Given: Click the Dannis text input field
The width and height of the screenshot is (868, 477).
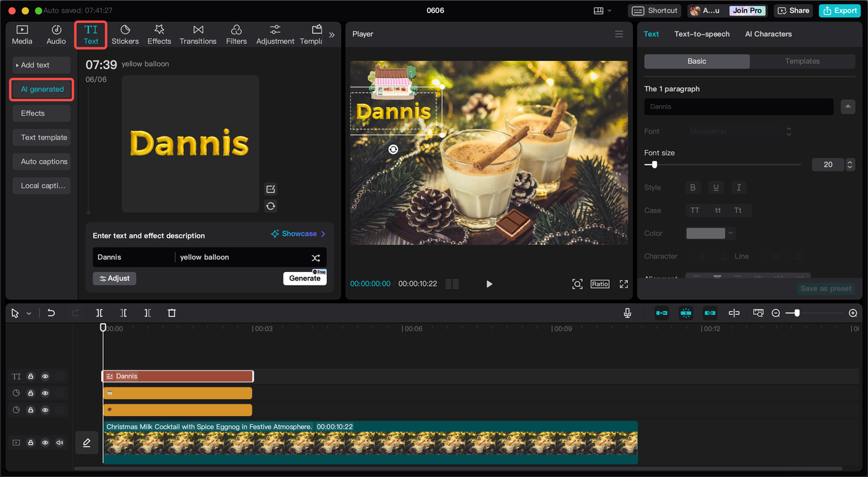Looking at the screenshot, I should point(134,257).
